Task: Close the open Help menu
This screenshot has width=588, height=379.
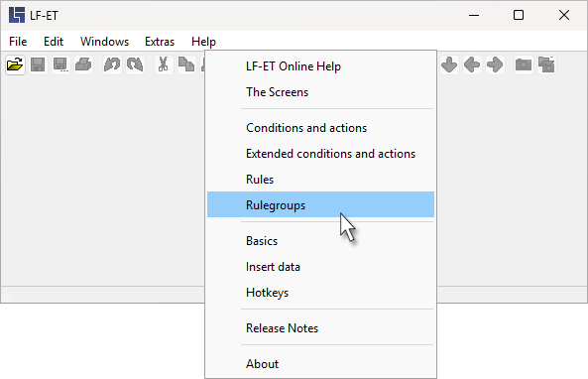Action: (203, 42)
